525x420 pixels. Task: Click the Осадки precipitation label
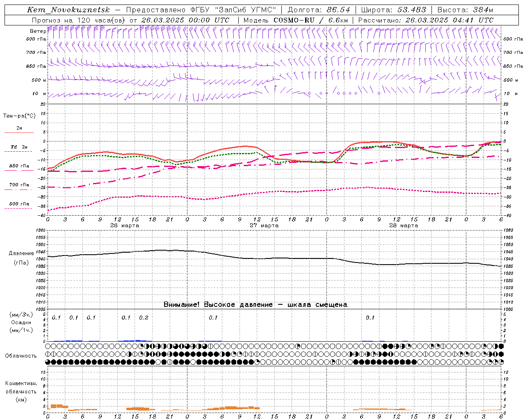point(21,322)
